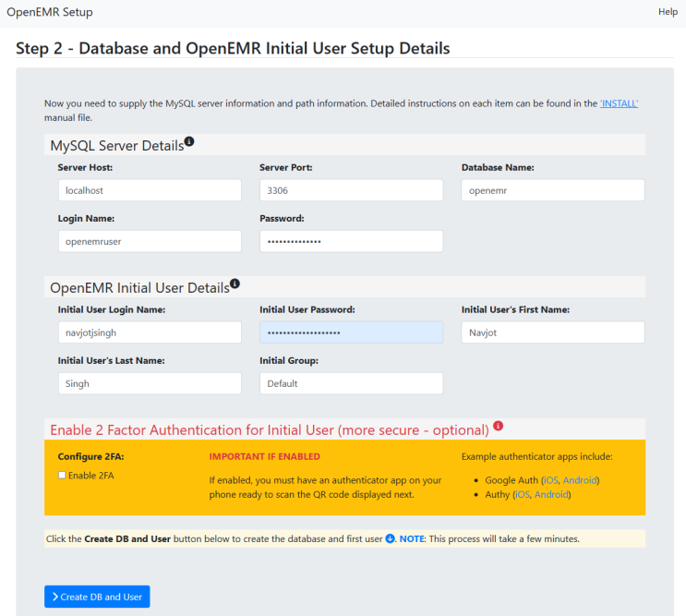The image size is (686, 616).
Task: Open the 'INSTALL' manual link
Action: click(620, 103)
